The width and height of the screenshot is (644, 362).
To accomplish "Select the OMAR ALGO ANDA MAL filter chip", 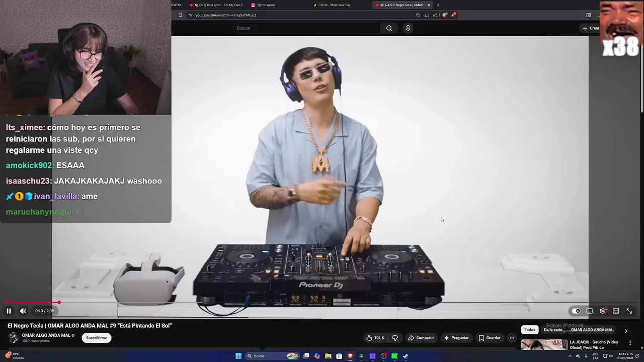I will pyautogui.click(x=592, y=330).
